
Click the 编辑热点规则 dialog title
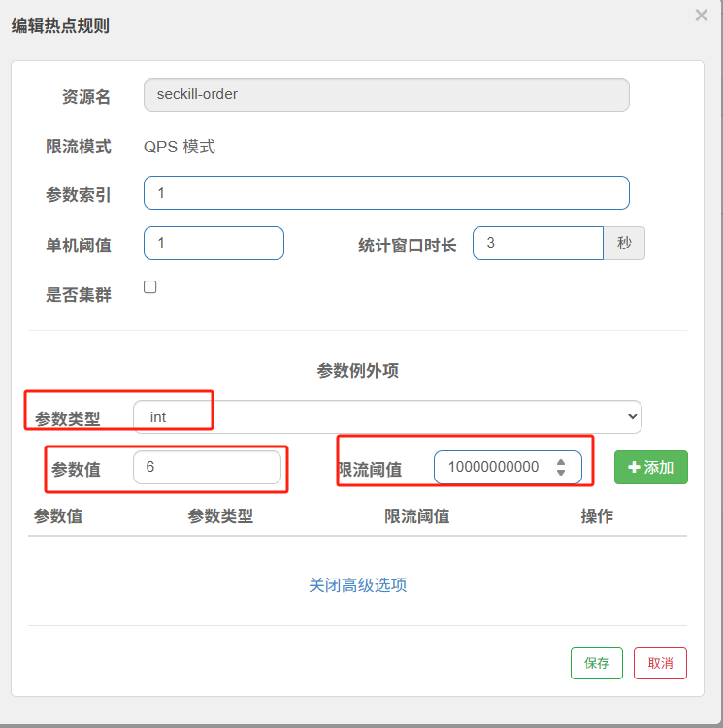[x=60, y=26]
